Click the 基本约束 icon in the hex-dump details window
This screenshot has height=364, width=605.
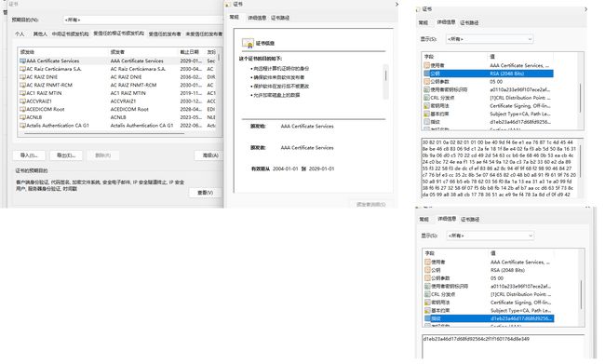click(426, 115)
